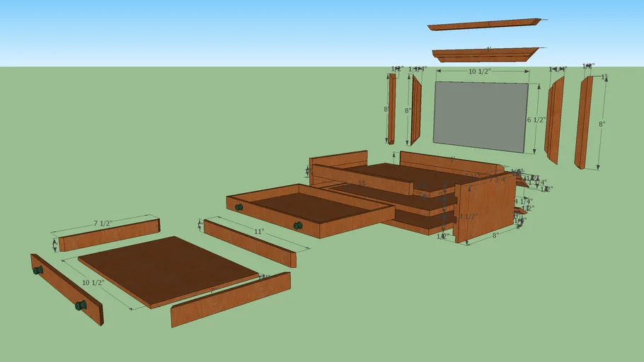
Task: Select the "10 1/2"" dimension above the gray mirror
Action: (x=480, y=71)
